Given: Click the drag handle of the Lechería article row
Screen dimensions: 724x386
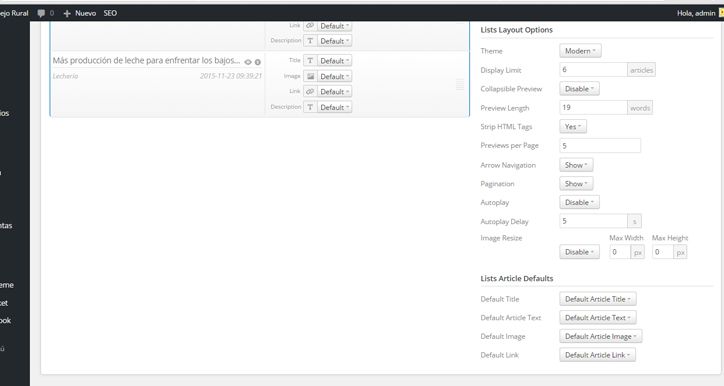Looking at the screenshot, I should coord(460,84).
